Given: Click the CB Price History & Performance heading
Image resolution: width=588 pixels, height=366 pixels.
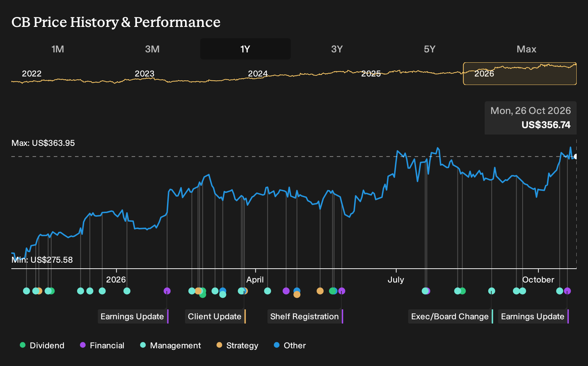Looking at the screenshot, I should coord(116,22).
